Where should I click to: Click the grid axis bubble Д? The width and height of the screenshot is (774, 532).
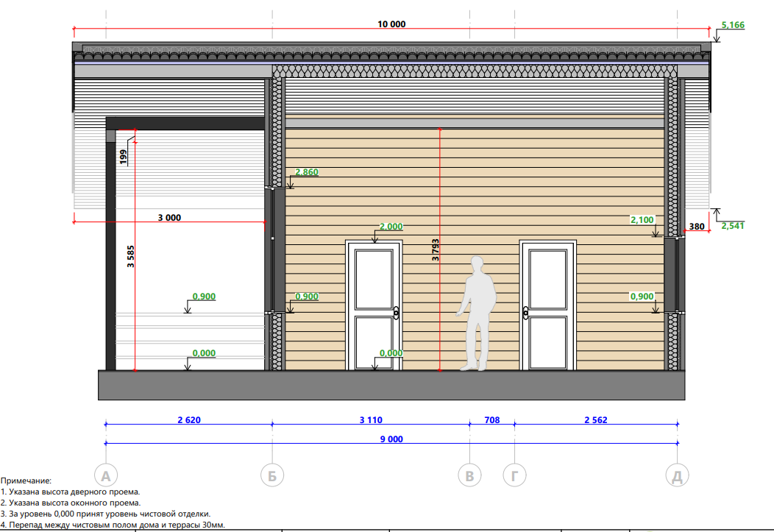(x=678, y=476)
